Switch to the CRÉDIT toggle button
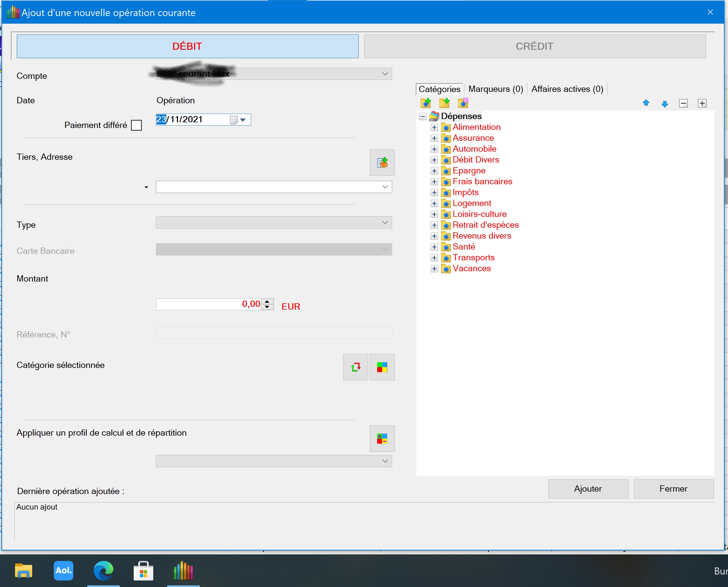The width and height of the screenshot is (728, 587). click(535, 46)
